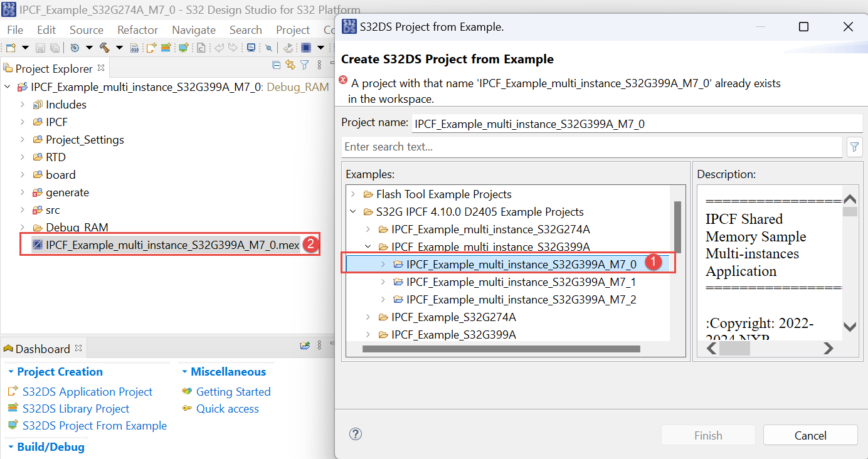Open the chip flash dropdown arrow
This screenshot has width=868, height=459.
[x=320, y=48]
